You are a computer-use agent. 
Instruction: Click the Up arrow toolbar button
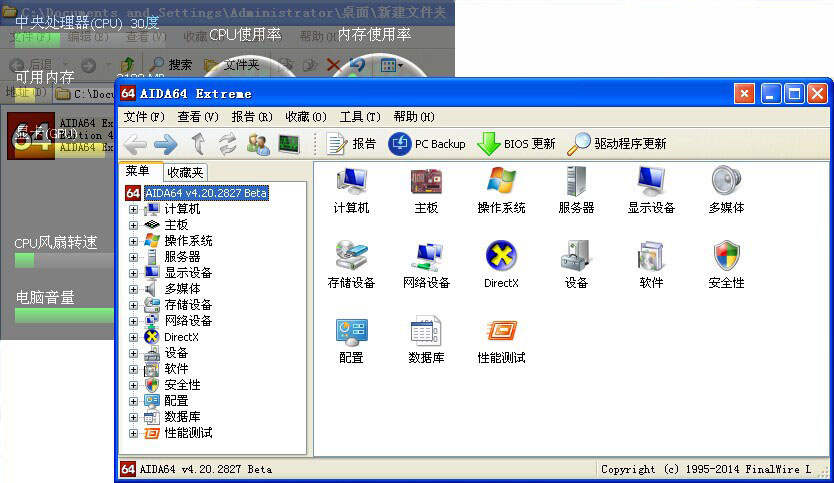[x=198, y=144]
